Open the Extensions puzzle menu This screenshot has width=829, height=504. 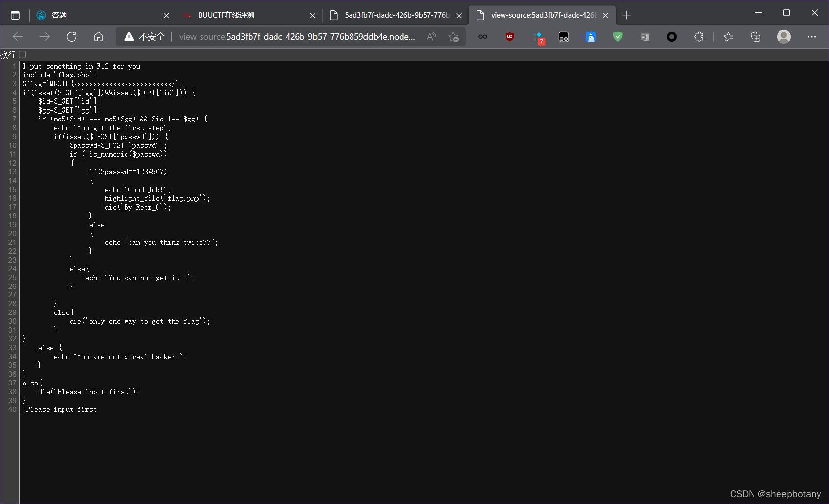coord(699,37)
